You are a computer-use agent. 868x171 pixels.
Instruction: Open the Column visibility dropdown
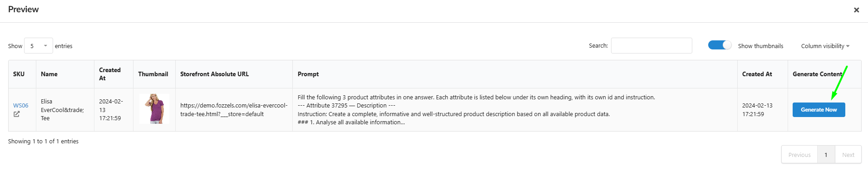pos(825,46)
